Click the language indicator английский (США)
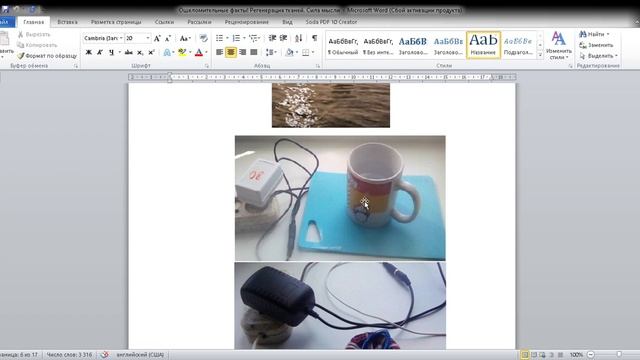 [140, 355]
